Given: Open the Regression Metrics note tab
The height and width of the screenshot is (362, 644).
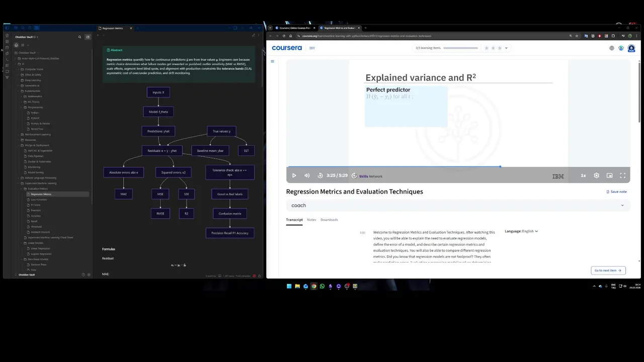Looking at the screenshot, I should 113,28.
